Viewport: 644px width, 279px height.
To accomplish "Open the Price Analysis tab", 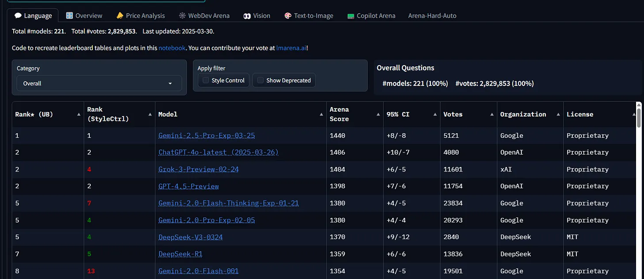I will [x=141, y=15].
